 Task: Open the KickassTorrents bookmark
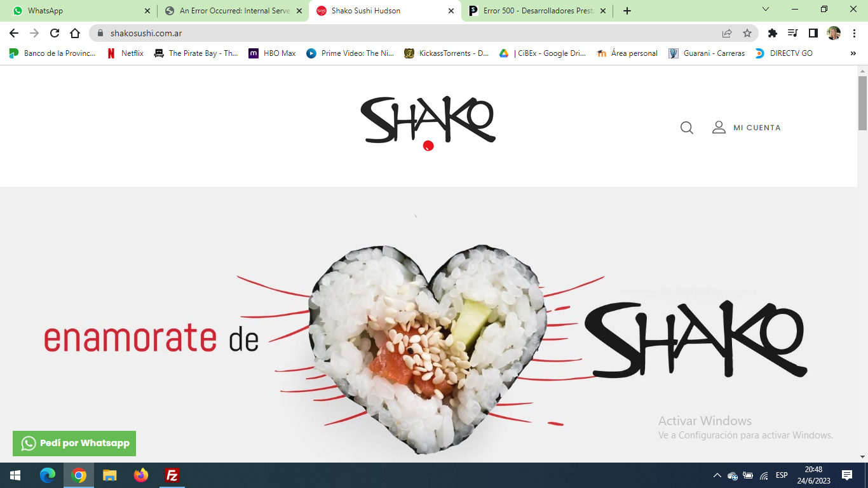click(x=447, y=53)
